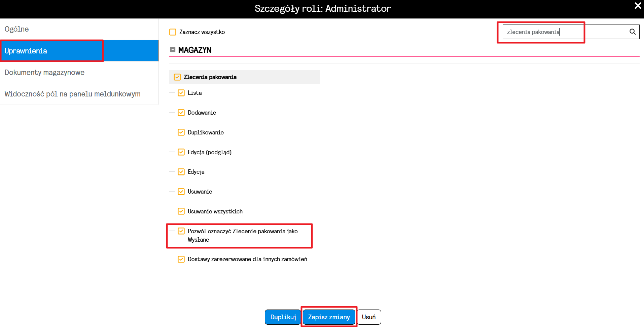Viewport: 644px width, 327px height.
Task: Toggle the Duplikowanie permission checkbox
Action: click(181, 132)
